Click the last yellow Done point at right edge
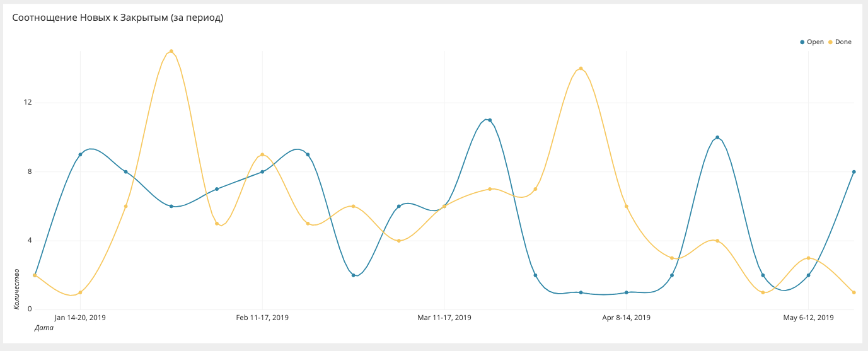Screen dimensions: 868x351 pos(854,292)
